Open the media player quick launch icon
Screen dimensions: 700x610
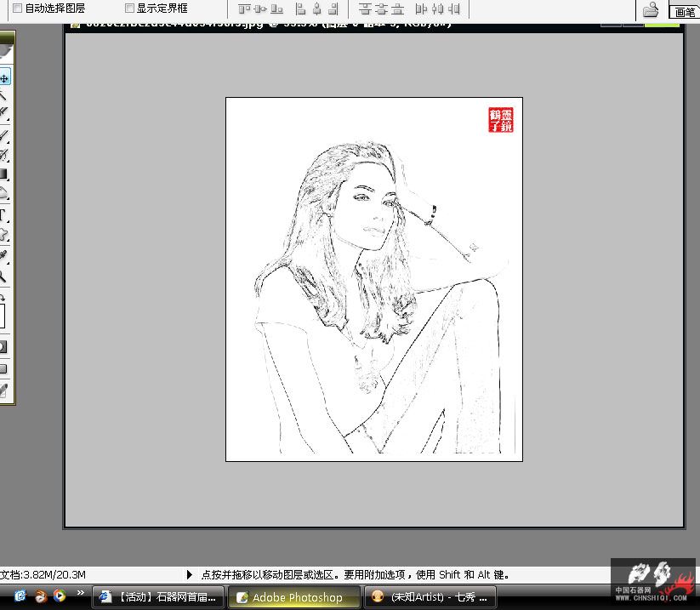coord(60,596)
